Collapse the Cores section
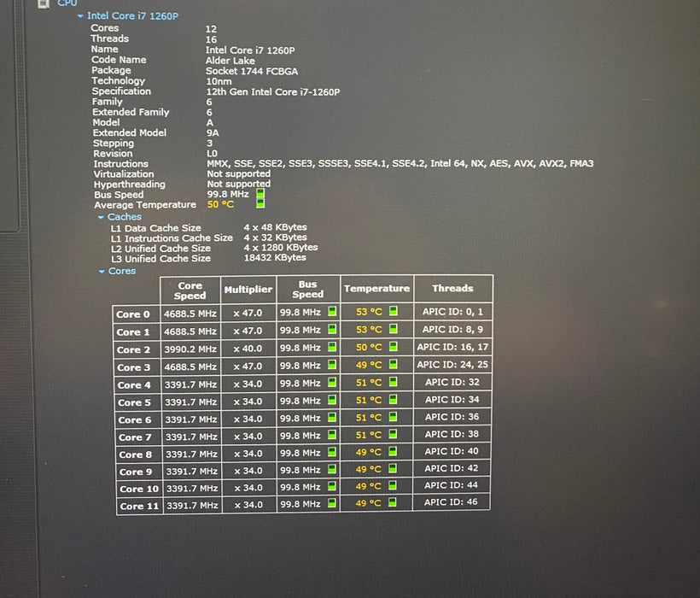Image resolution: width=700 pixels, height=598 pixels. coord(103,270)
